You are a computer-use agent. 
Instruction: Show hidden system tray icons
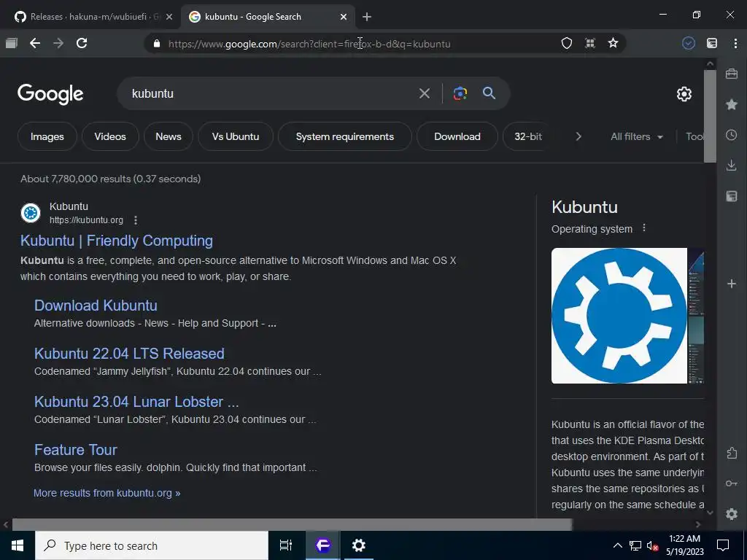pos(617,545)
